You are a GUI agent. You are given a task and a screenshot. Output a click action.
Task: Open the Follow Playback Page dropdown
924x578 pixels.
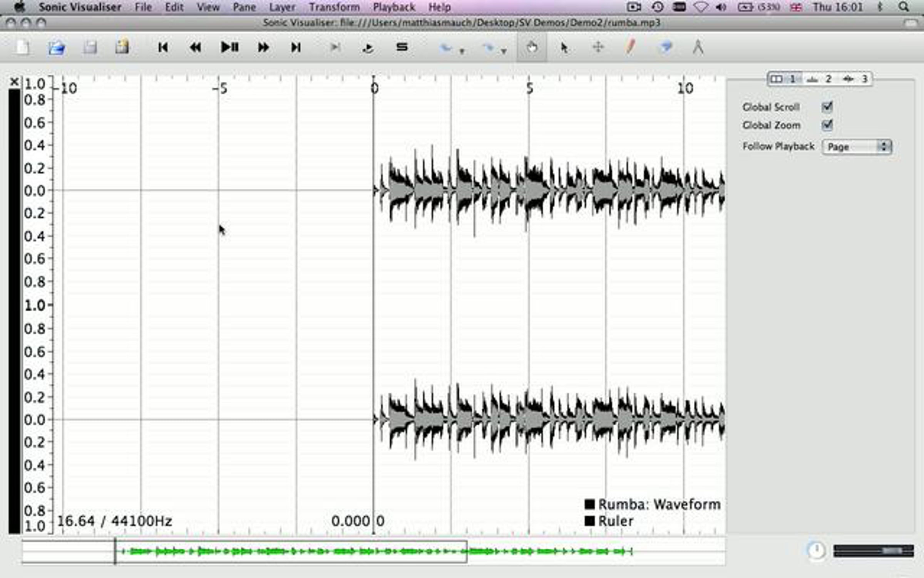[857, 147]
